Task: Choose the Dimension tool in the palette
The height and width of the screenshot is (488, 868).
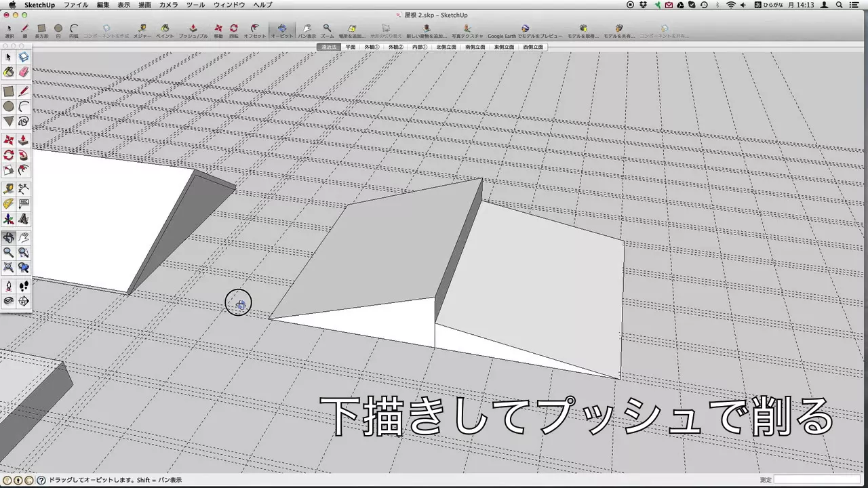Action: (24, 188)
